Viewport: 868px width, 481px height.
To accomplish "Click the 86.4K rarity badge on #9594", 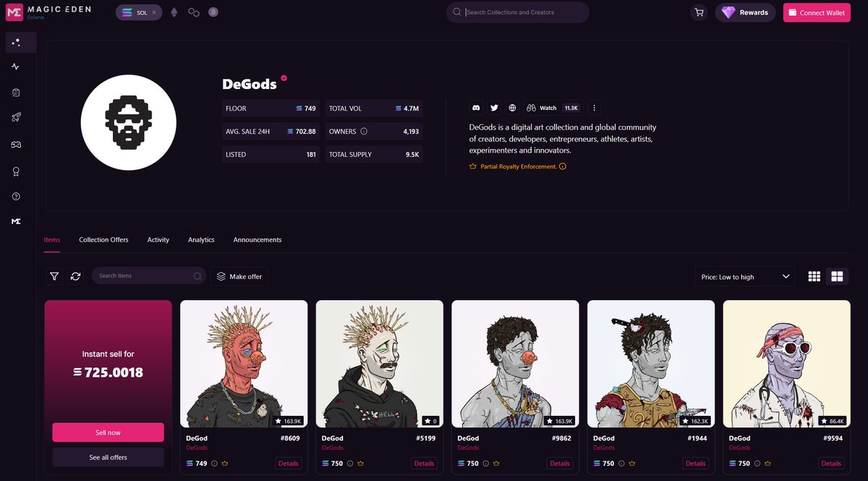I will [833, 420].
